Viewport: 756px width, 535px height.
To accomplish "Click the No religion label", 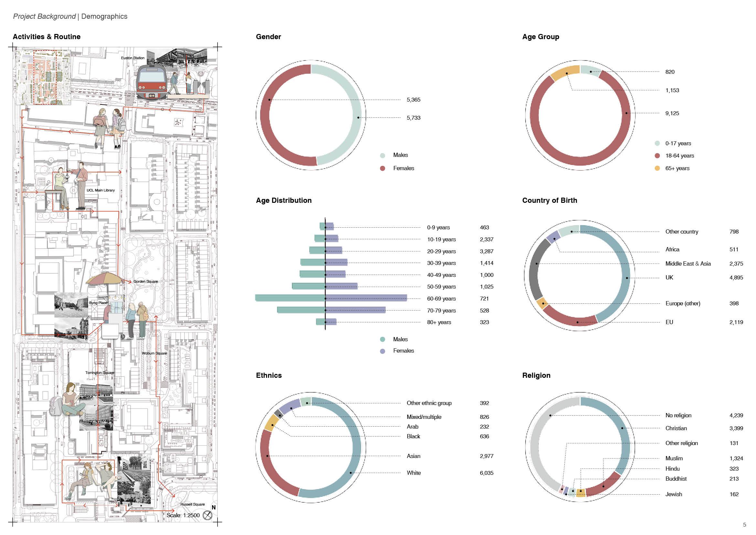I will coord(678,415).
